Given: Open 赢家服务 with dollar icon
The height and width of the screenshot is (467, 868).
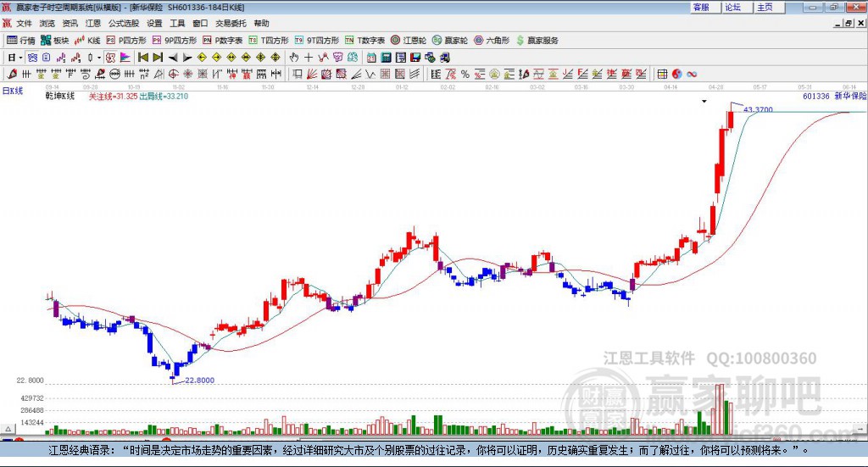Looking at the screenshot, I should click(537, 41).
